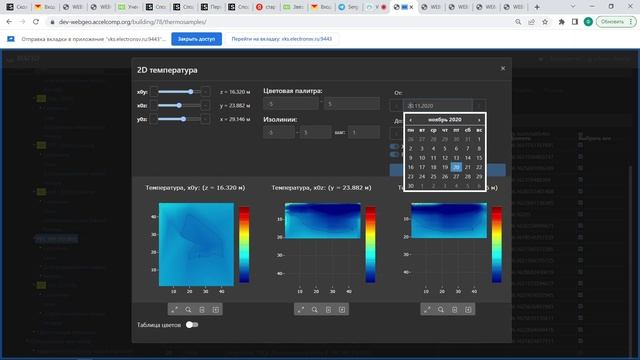Go to next month in calendar
Viewport: 640px width, 360px height.
click(479, 120)
